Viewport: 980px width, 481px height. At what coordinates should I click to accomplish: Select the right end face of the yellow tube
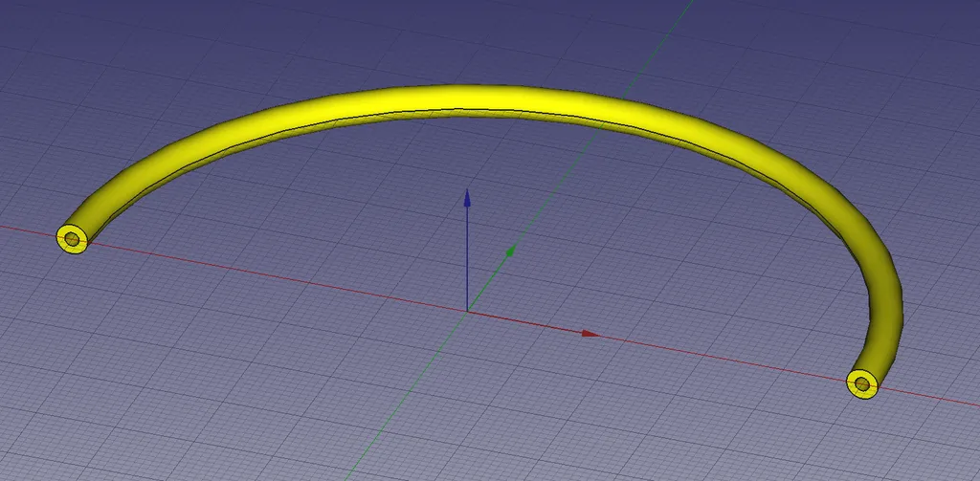click(855, 385)
